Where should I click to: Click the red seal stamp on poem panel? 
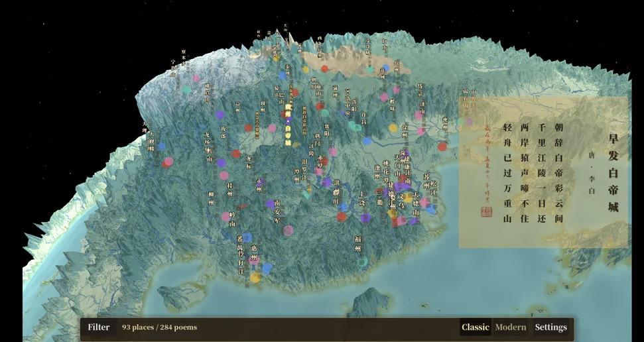486,212
